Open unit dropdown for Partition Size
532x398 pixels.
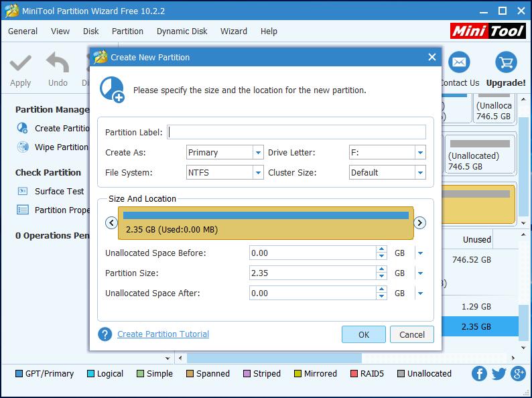[x=420, y=273]
